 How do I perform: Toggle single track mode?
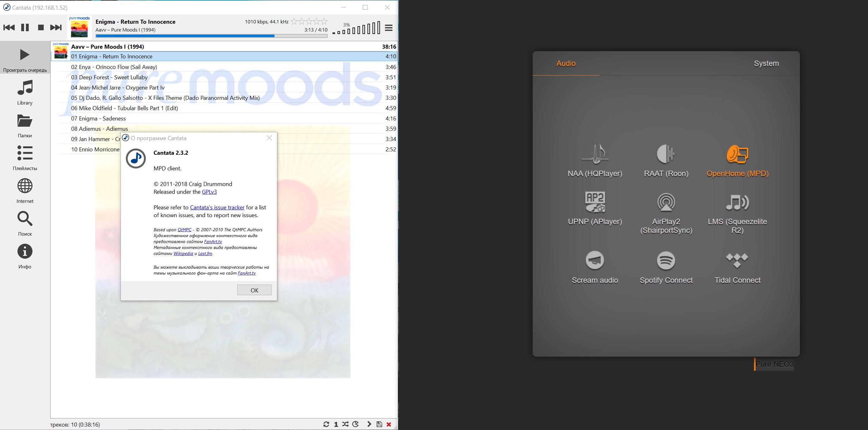[x=336, y=424]
